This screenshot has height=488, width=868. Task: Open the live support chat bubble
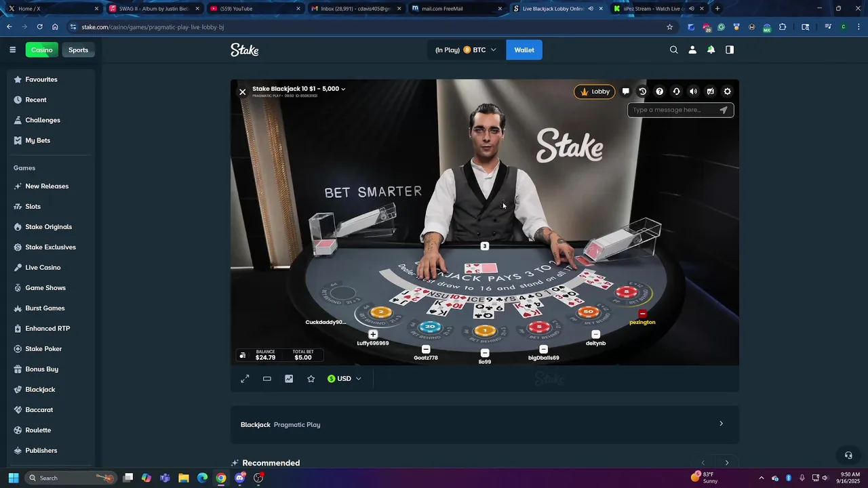[848, 455]
